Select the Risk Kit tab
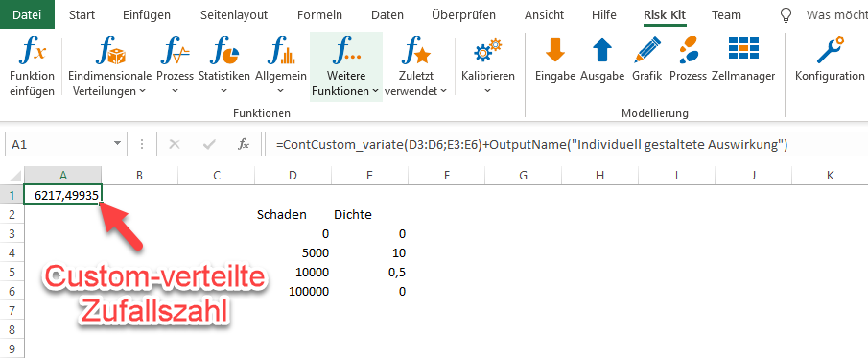The height and width of the screenshot is (359, 868). 665,15
